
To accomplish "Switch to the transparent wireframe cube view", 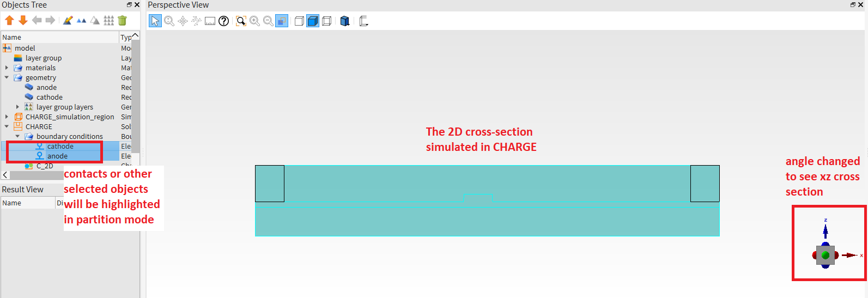I will pos(326,21).
